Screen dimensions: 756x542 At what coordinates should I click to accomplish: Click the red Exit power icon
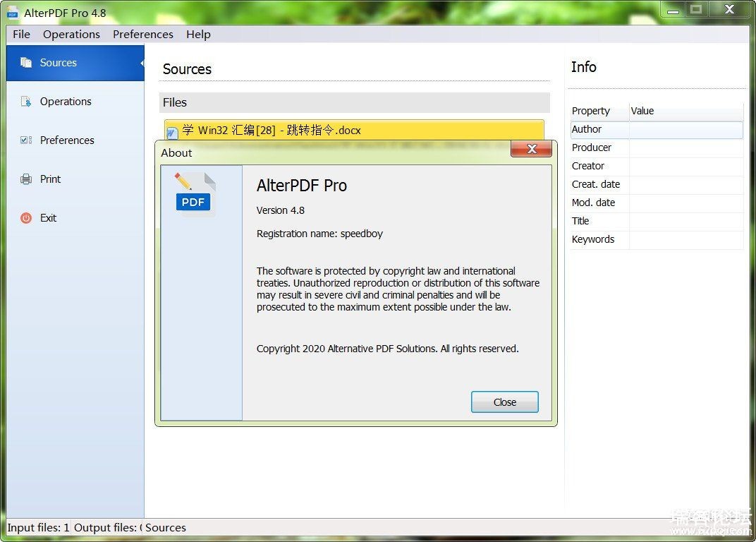tap(26, 218)
